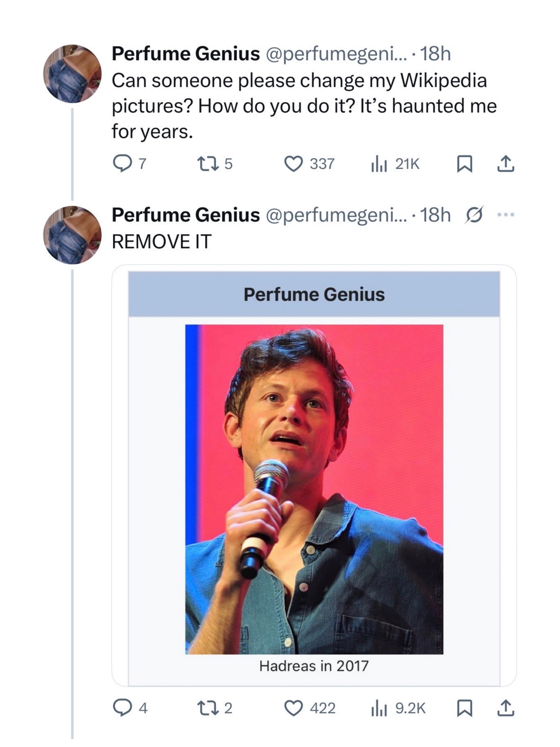
Task: View analytics showing 9.2K views
Action: (379, 708)
